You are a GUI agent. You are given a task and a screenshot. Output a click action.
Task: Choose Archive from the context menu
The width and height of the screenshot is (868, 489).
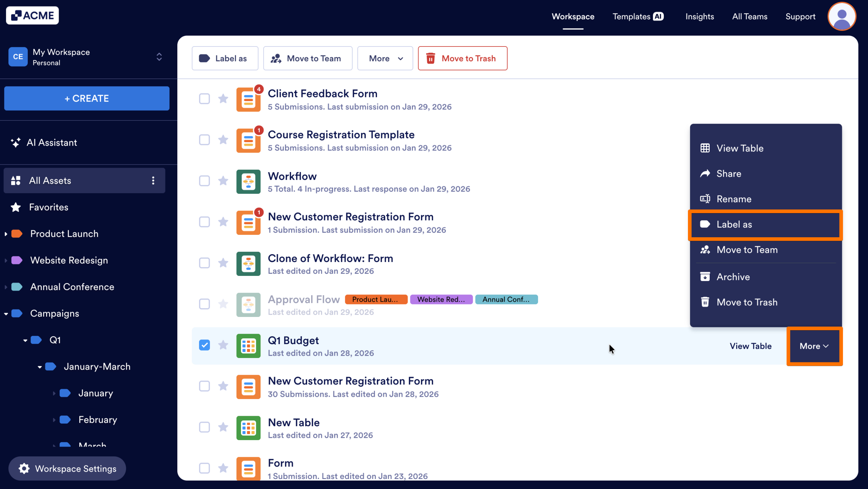(x=733, y=277)
